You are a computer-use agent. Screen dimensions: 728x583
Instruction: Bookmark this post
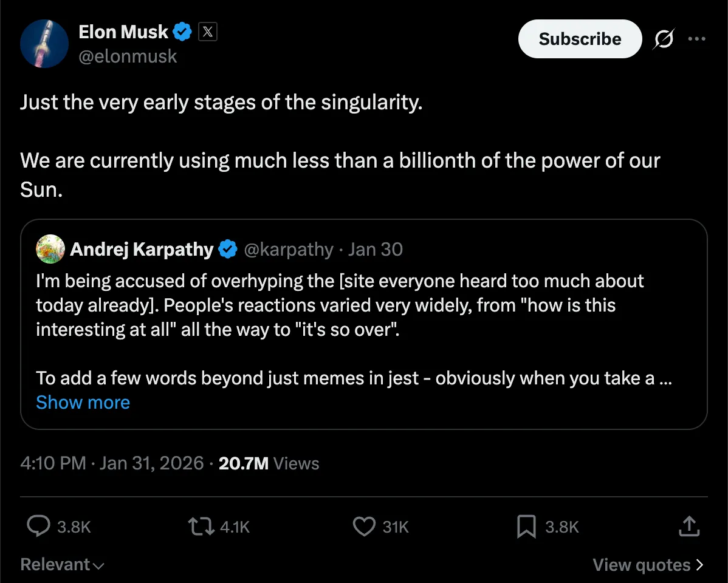(526, 526)
